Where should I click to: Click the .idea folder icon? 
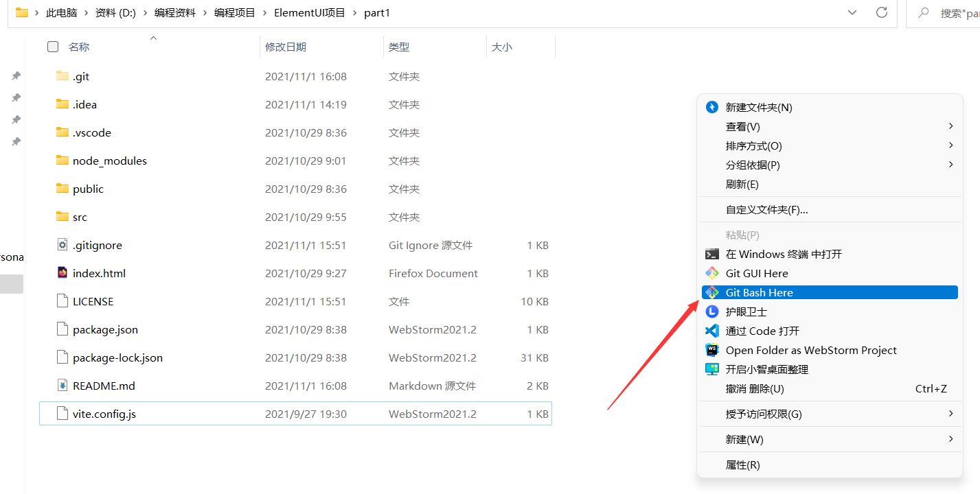click(x=62, y=104)
